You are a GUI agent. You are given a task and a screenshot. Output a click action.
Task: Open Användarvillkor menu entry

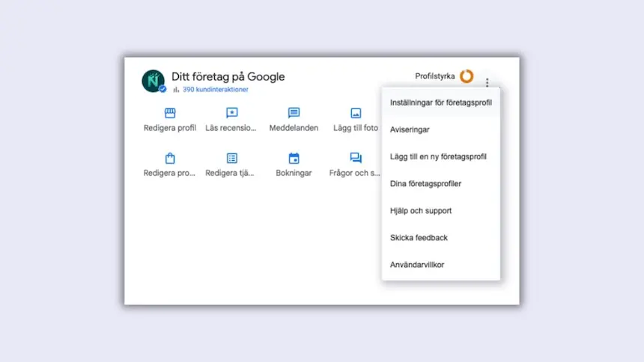pos(441,265)
